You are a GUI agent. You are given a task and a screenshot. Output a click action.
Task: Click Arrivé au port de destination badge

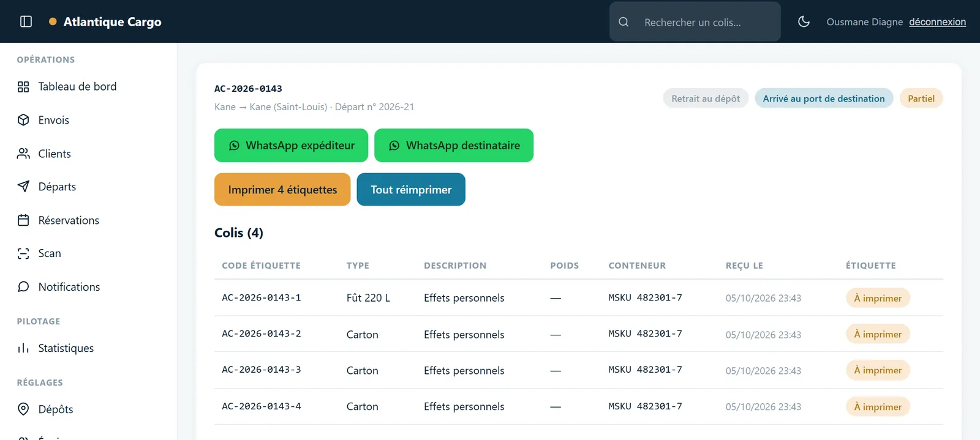point(824,99)
